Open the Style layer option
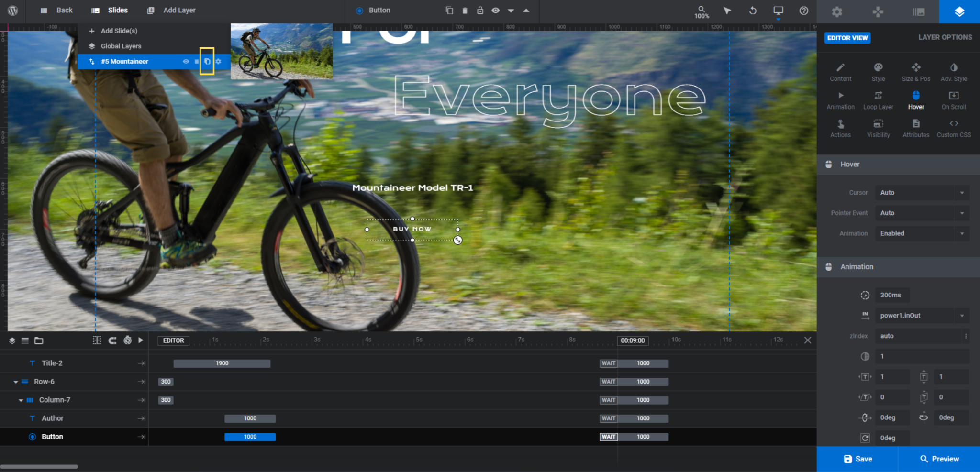The height and width of the screenshot is (472, 980). pos(878,72)
